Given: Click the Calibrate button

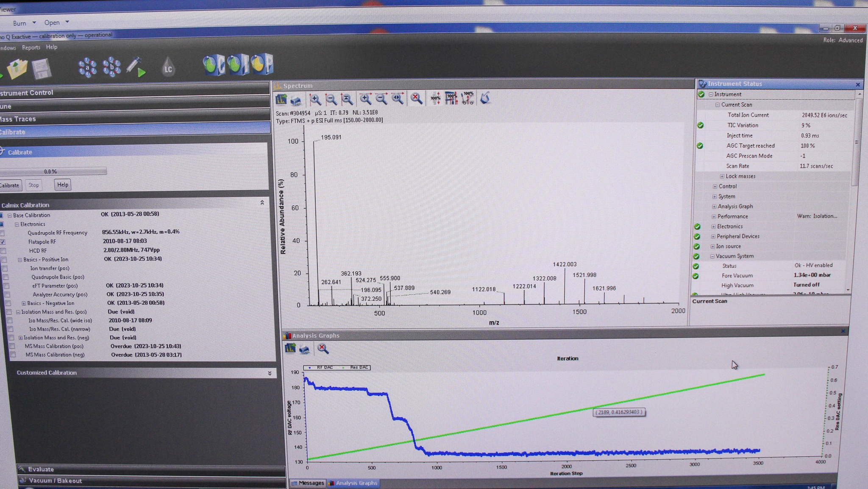Looking at the screenshot, I should point(10,186).
